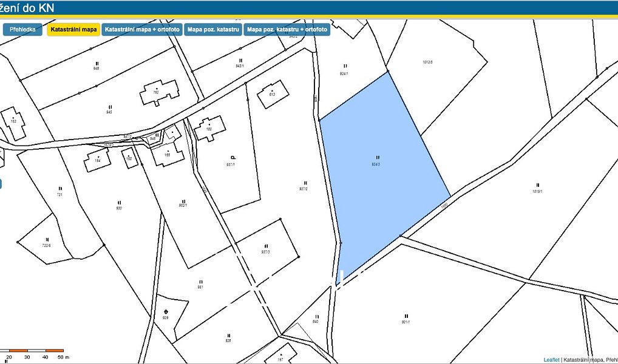This screenshot has height=364, width=618.
Task: Click parcel label 924/1
Action: click(x=344, y=73)
